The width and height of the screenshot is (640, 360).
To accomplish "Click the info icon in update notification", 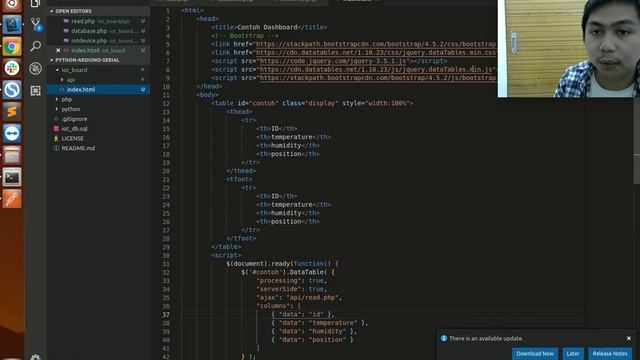I will coord(444,338).
